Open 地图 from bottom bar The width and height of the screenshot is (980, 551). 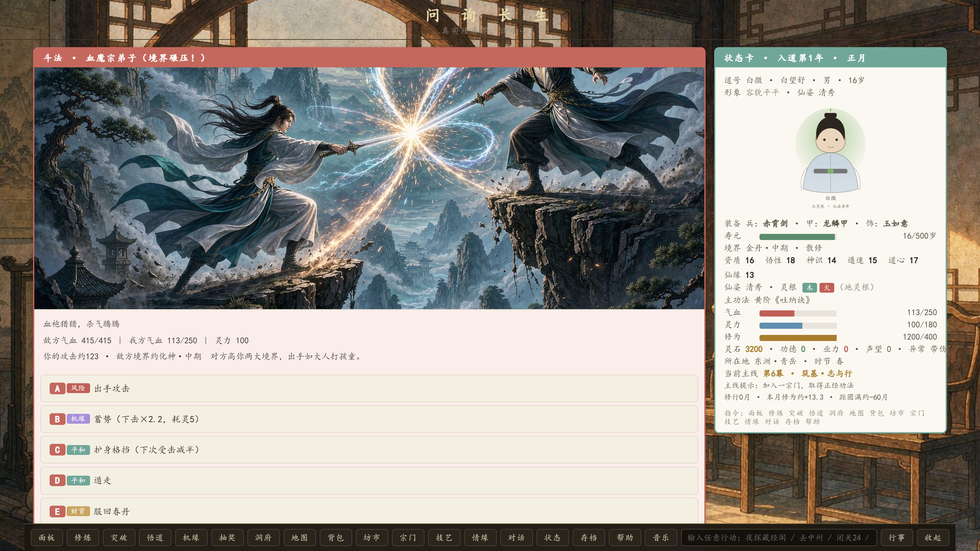[300, 537]
